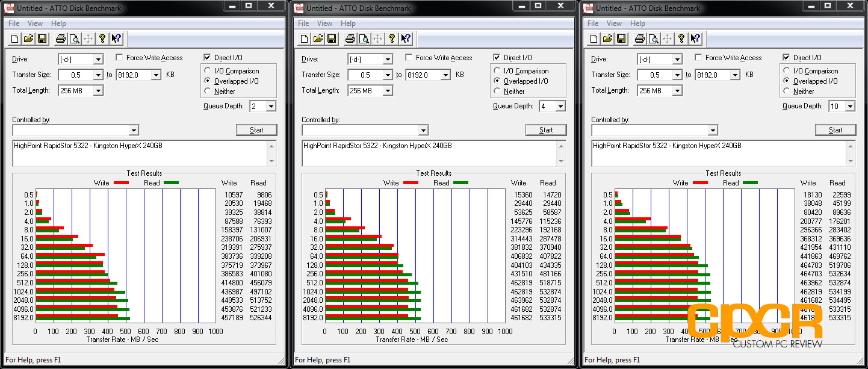Click Save disk icon in Queue Depth 2 window
The width and height of the screenshot is (868, 369).
42,39
